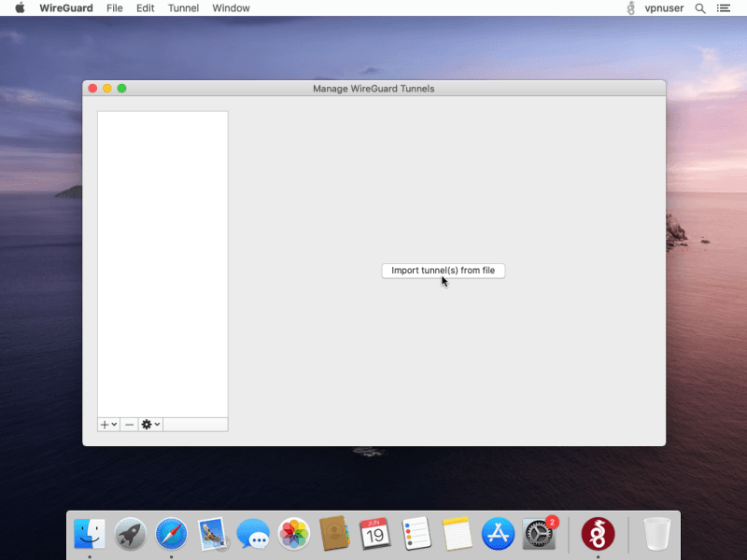The height and width of the screenshot is (560, 747).
Task: Click Import tunnel(s) from file button
Action: (443, 271)
